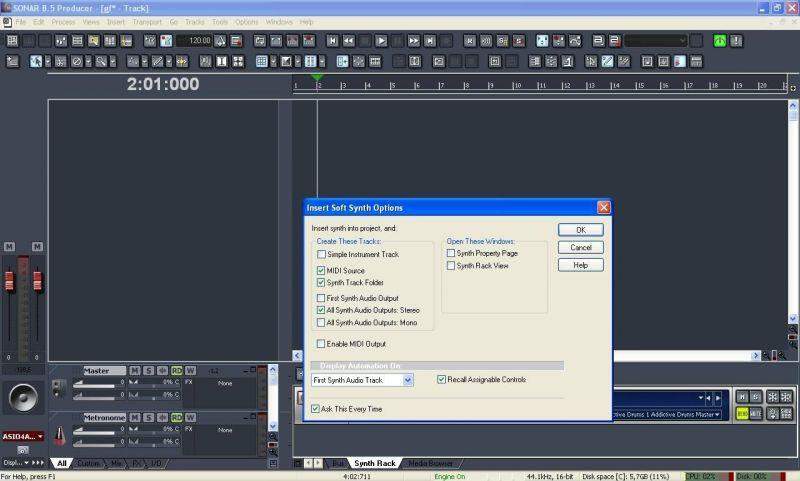Expand the Addictive Drums Master dropdown
The height and width of the screenshot is (481, 800).
click(x=717, y=414)
